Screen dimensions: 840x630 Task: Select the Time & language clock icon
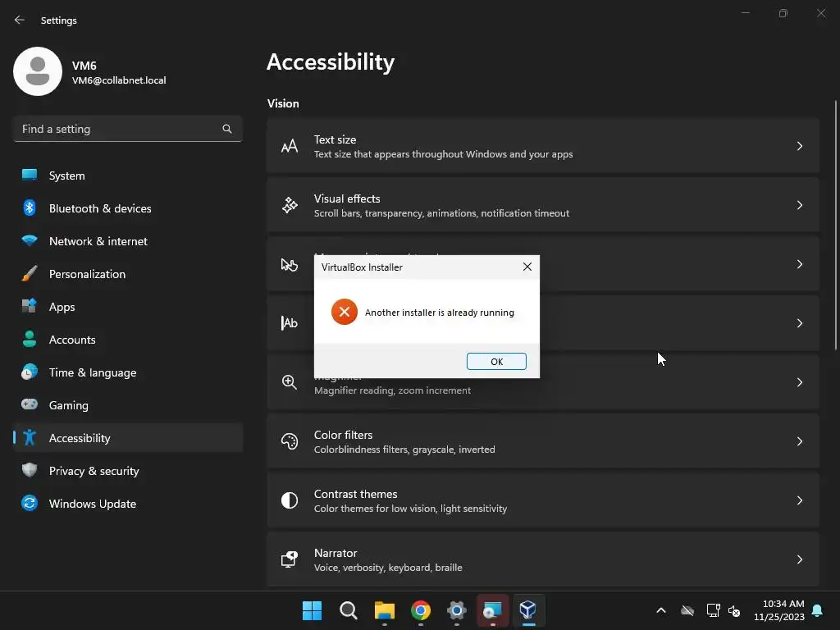coord(30,372)
